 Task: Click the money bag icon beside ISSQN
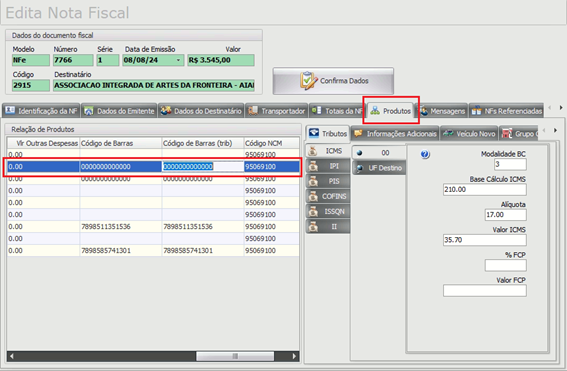pyautogui.click(x=313, y=212)
